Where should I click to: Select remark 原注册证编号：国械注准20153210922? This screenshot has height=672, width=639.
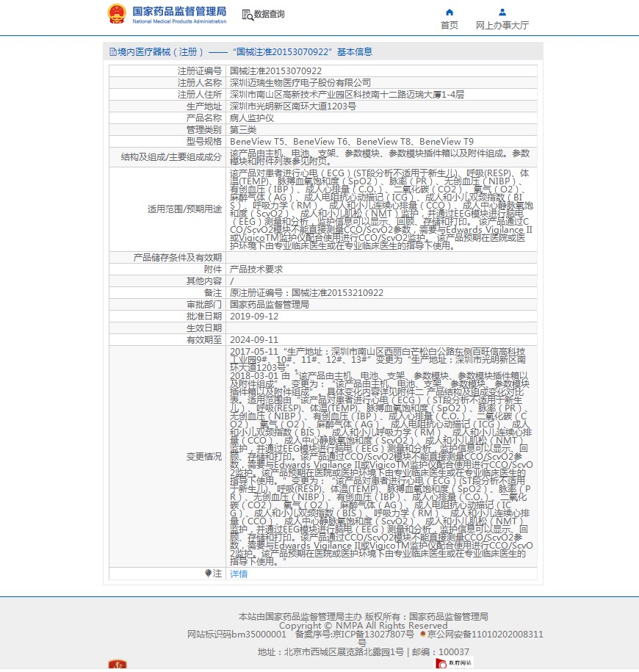click(x=306, y=293)
